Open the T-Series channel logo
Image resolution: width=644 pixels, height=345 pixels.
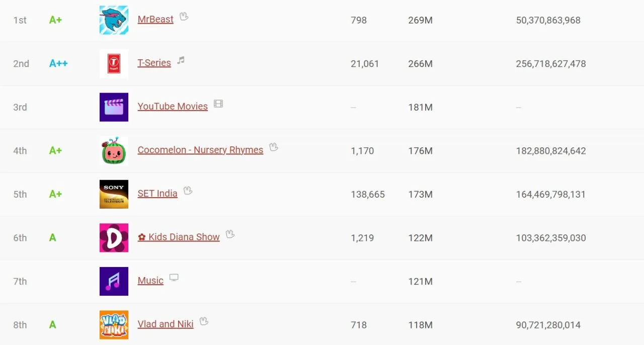114,64
